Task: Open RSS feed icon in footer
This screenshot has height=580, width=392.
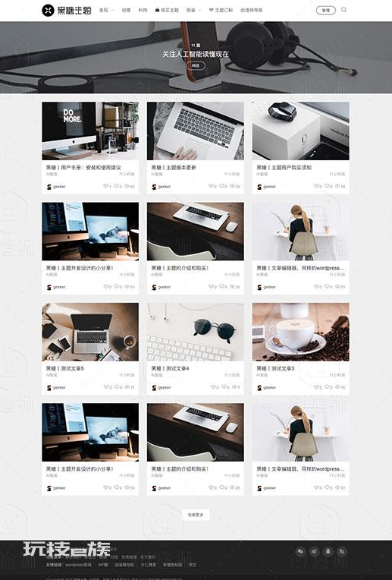Action: coord(342,551)
